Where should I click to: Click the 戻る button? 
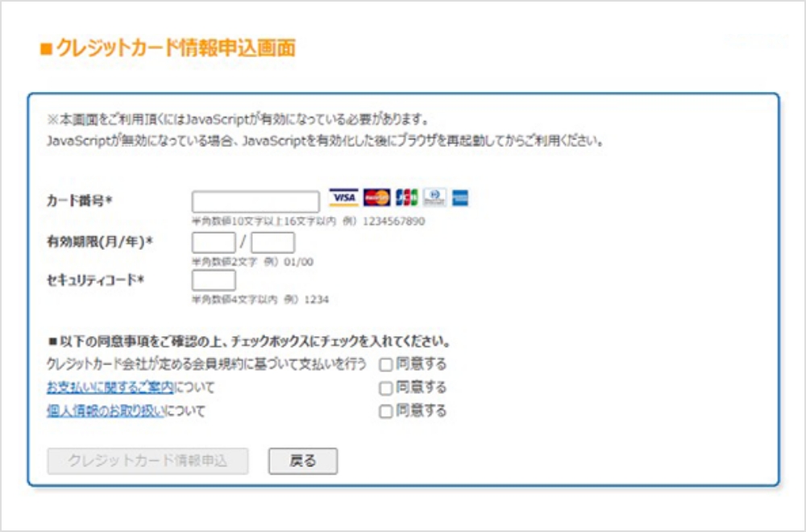tap(303, 461)
